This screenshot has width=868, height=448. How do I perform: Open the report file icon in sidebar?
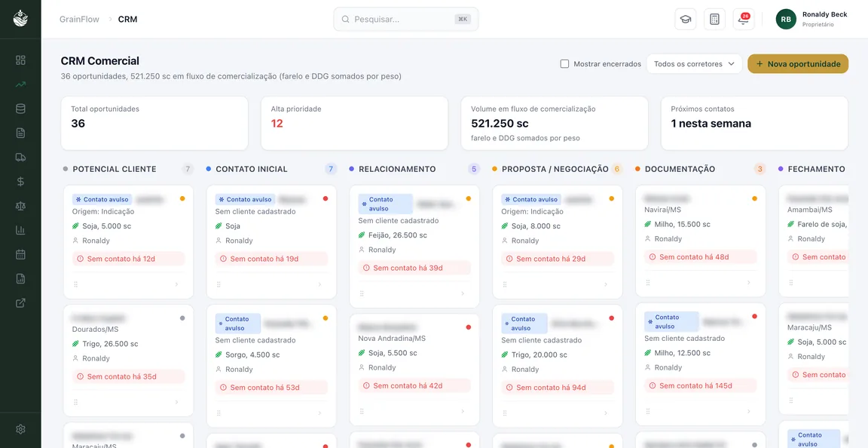pyautogui.click(x=20, y=279)
